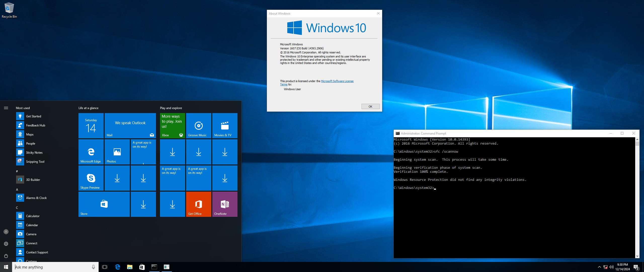Launch Microsoft Edge tile

coord(91,152)
